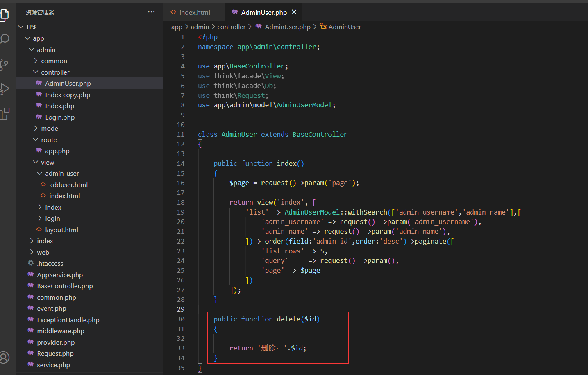Open the Explorer view in activity bar
Screen dimensions: 588x375
4,15
